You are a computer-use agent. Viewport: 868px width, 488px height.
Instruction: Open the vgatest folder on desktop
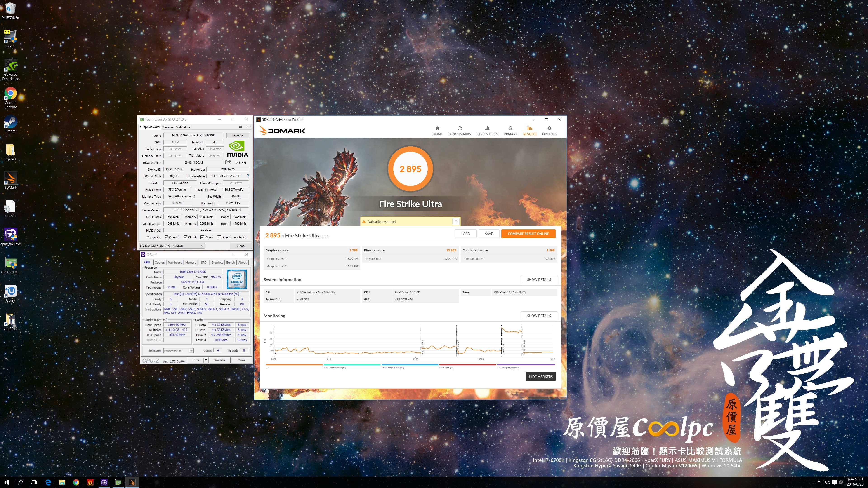[10, 152]
